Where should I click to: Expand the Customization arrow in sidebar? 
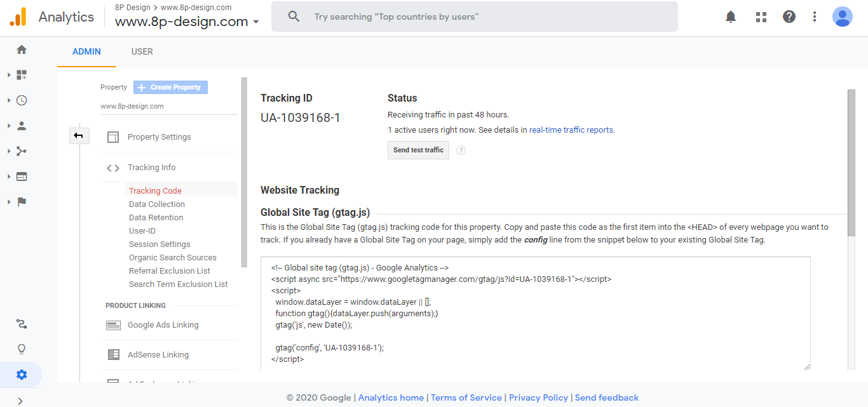coord(9,75)
